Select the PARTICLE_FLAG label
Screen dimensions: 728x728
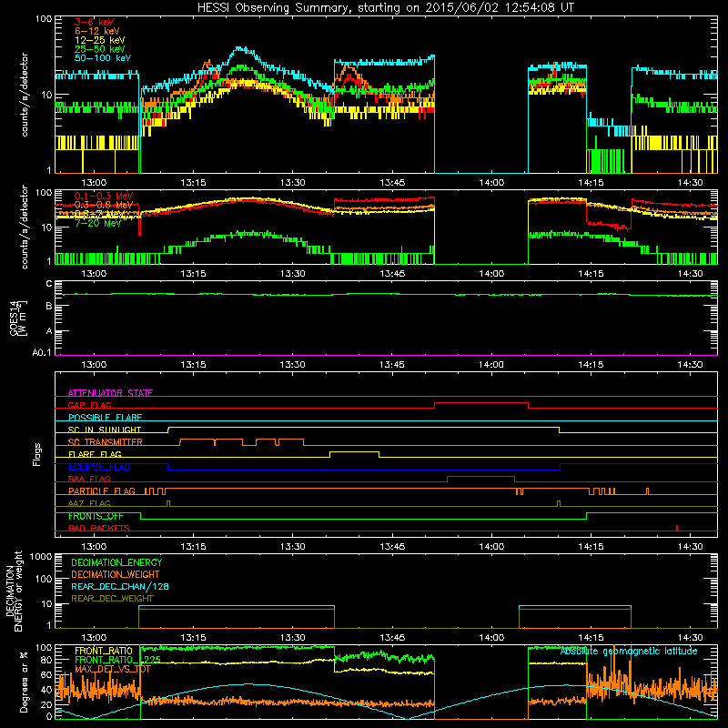tap(102, 491)
